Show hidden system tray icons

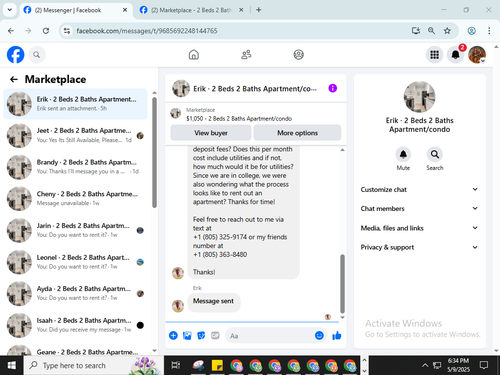point(425,365)
